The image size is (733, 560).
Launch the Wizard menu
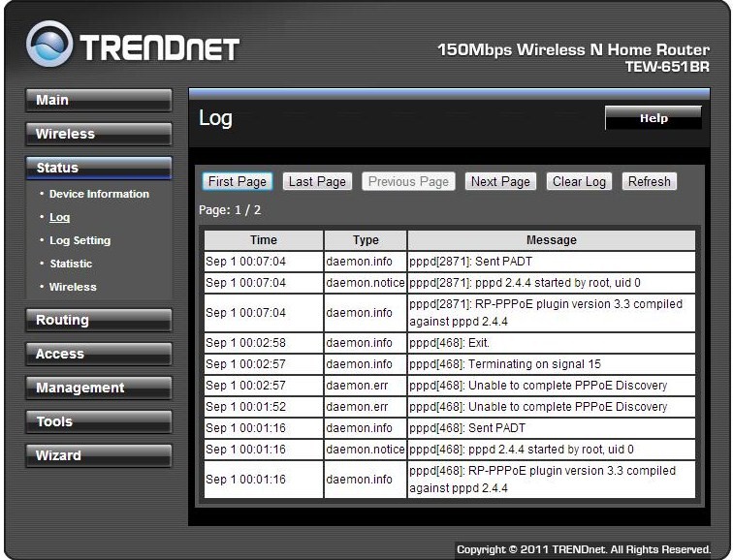(98, 455)
